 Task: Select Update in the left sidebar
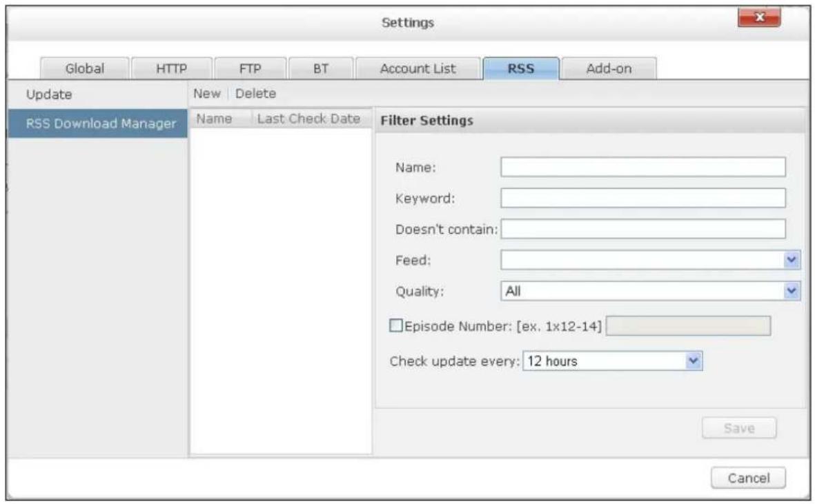[97, 94]
